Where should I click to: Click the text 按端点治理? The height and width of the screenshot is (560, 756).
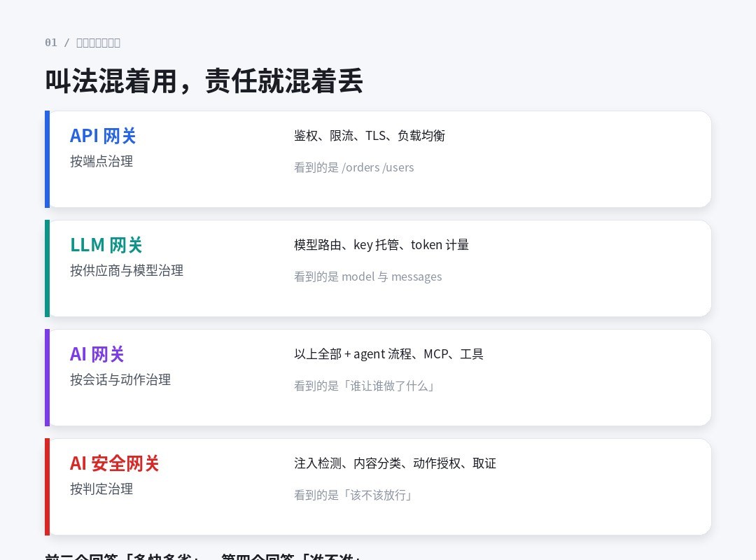(x=101, y=161)
